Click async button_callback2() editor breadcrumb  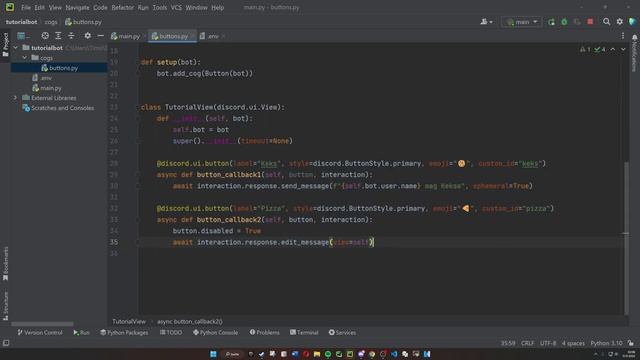[190, 322]
